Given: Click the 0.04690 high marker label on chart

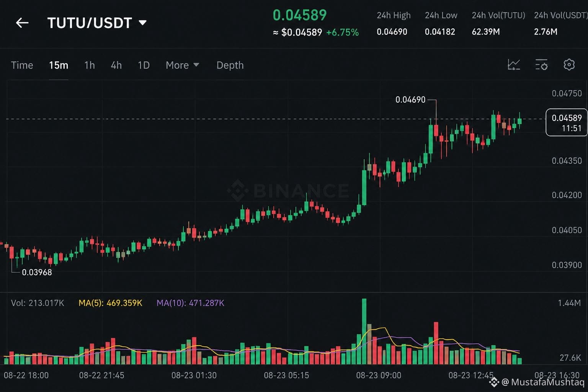Looking at the screenshot, I should click(x=410, y=100).
